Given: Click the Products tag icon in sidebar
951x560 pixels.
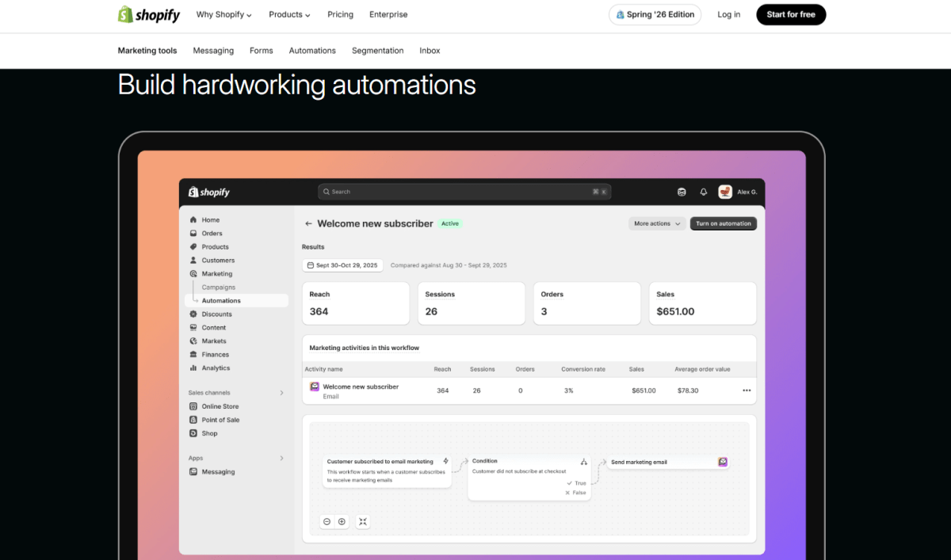Looking at the screenshot, I should [x=193, y=247].
